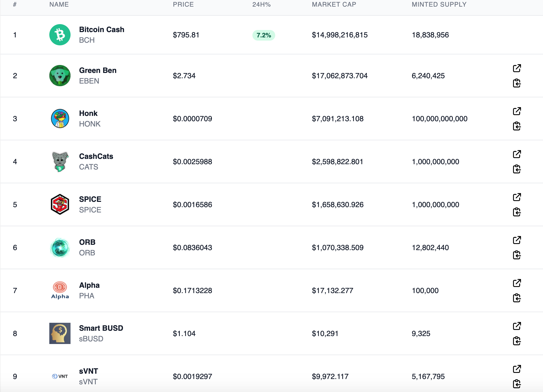
Task: Copy Alpha PHA token clipboard icon
Action: (517, 298)
